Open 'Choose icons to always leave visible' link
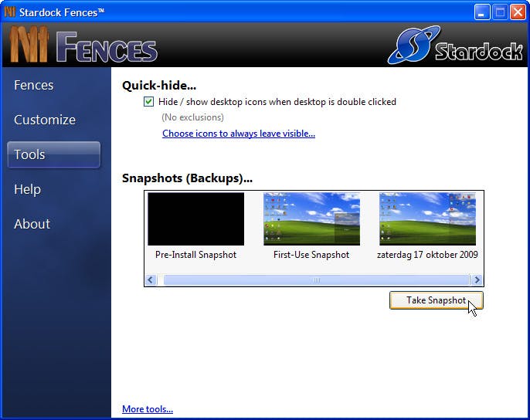 click(x=239, y=134)
